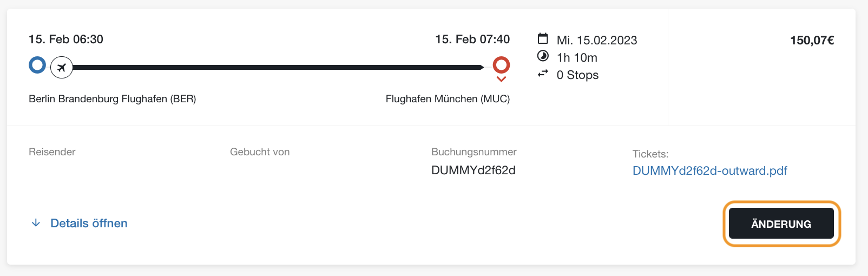Expand the red chevron under arrival marker
This screenshot has width=868, height=276.
click(502, 79)
